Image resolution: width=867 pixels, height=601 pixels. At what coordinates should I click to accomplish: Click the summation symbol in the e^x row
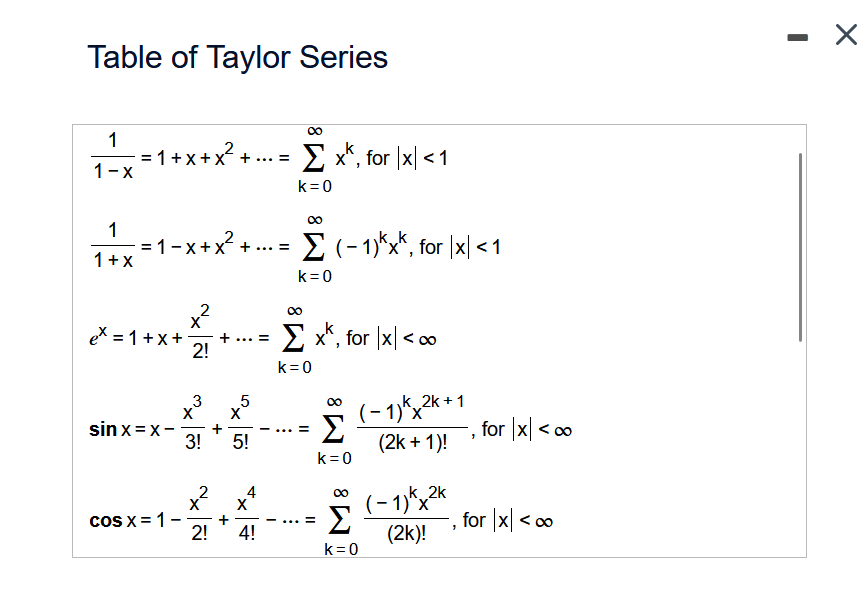tap(292, 336)
